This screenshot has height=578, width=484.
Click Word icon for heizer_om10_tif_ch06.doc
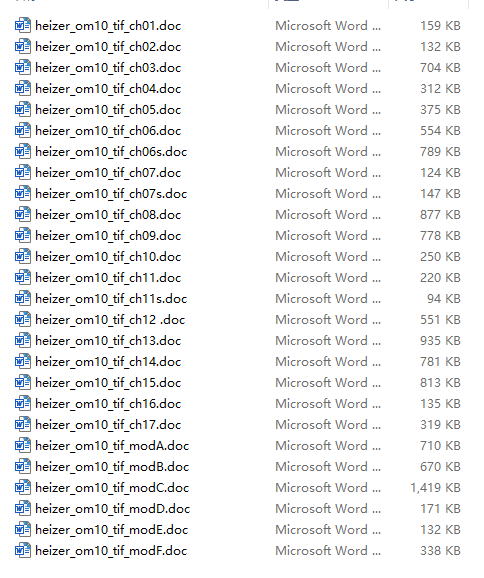[22, 130]
